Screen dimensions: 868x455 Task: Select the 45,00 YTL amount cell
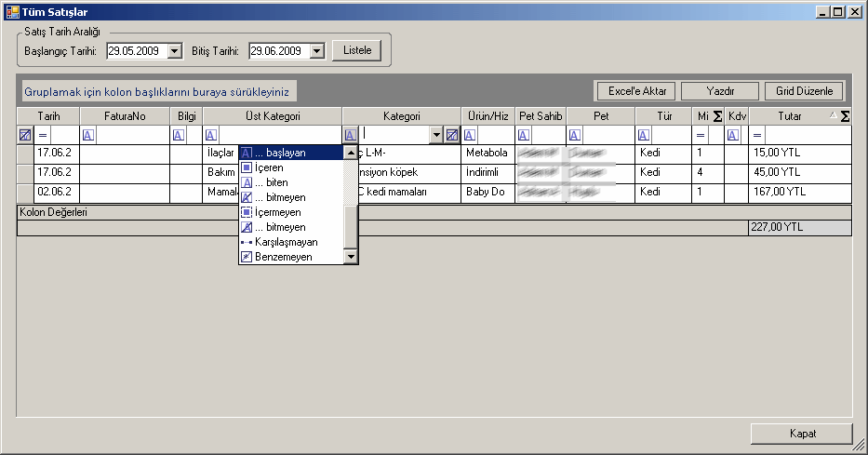[799, 173]
